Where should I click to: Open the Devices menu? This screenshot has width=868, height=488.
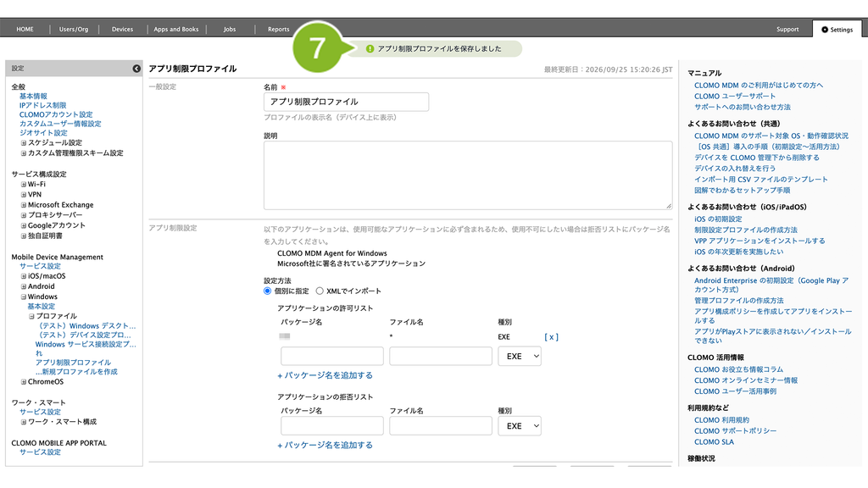(x=122, y=30)
